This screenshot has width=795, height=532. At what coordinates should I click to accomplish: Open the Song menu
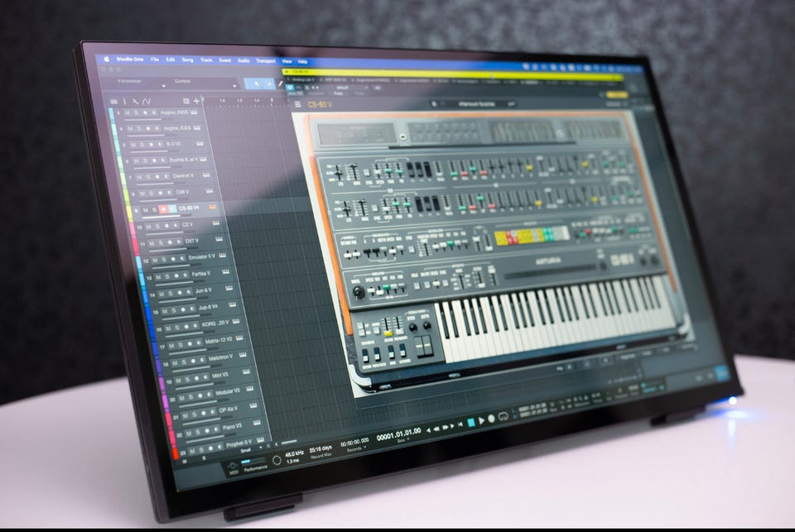[188, 60]
